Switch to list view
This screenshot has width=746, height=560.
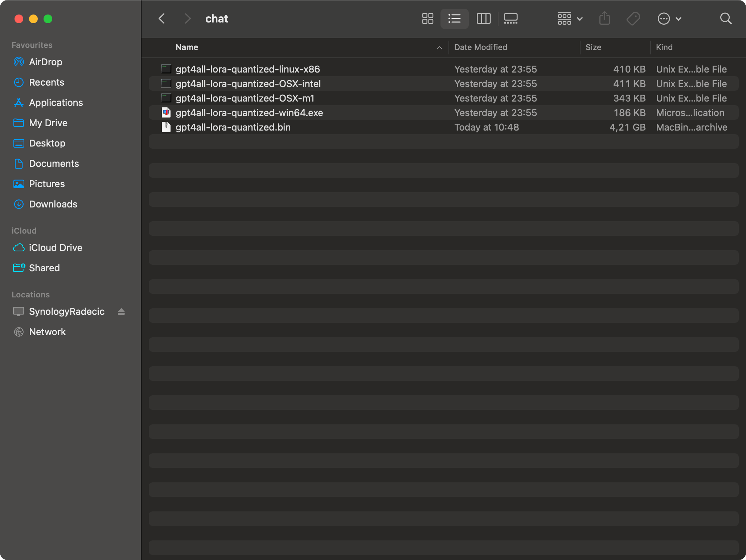click(x=454, y=18)
